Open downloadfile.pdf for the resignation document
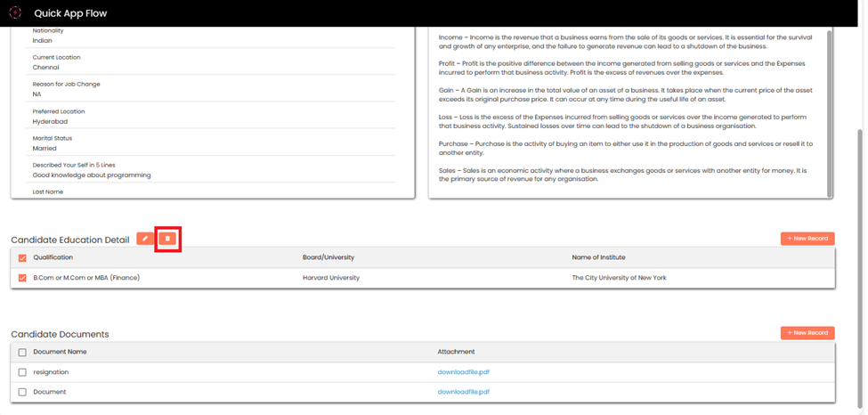The image size is (868, 415). click(463, 372)
